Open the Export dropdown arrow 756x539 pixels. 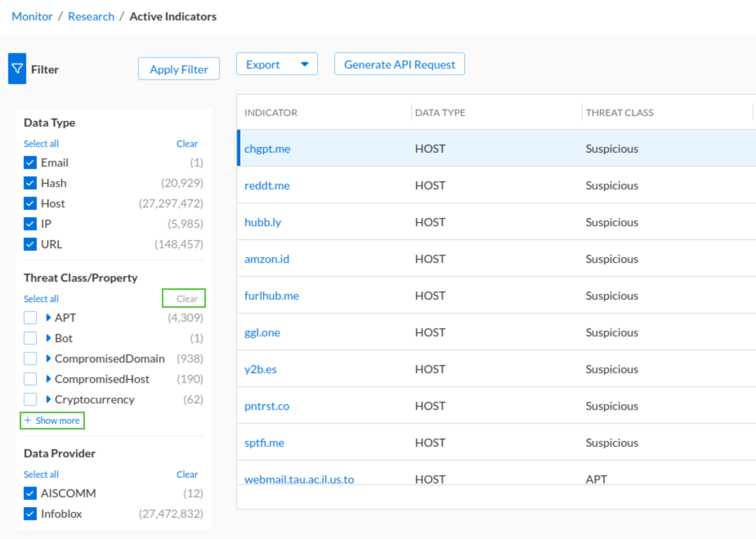click(x=304, y=64)
